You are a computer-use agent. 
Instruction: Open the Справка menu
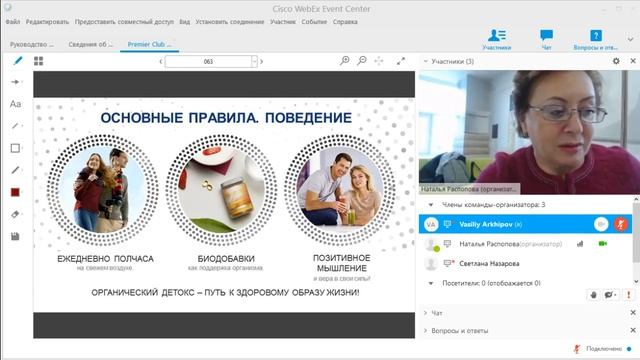[x=345, y=22]
